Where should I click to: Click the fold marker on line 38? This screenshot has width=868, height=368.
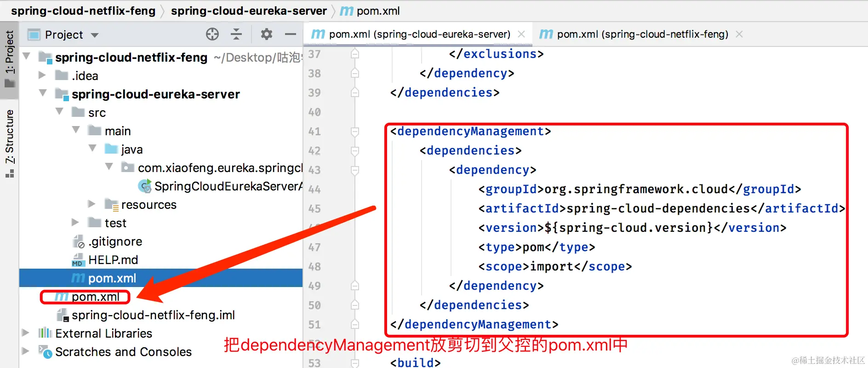[x=354, y=73]
